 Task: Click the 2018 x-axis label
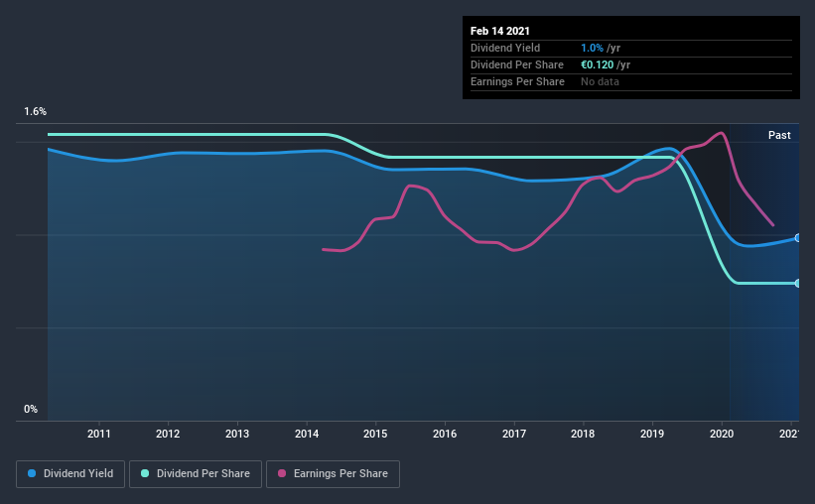[x=583, y=434]
